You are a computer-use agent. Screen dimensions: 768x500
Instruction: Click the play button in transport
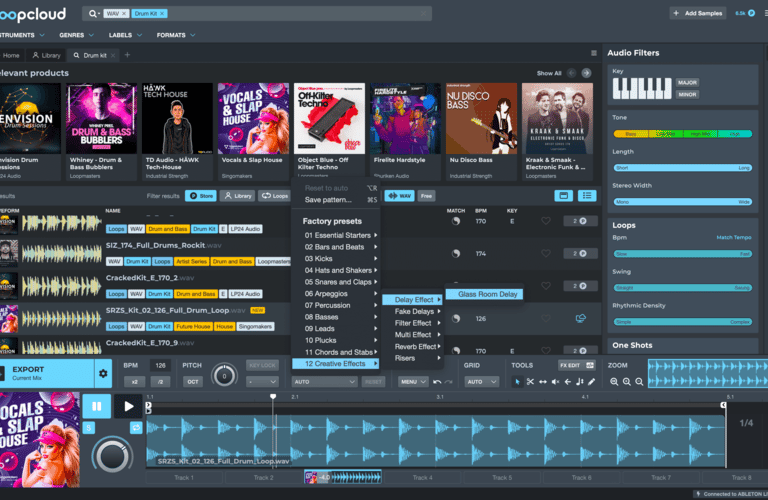128,406
